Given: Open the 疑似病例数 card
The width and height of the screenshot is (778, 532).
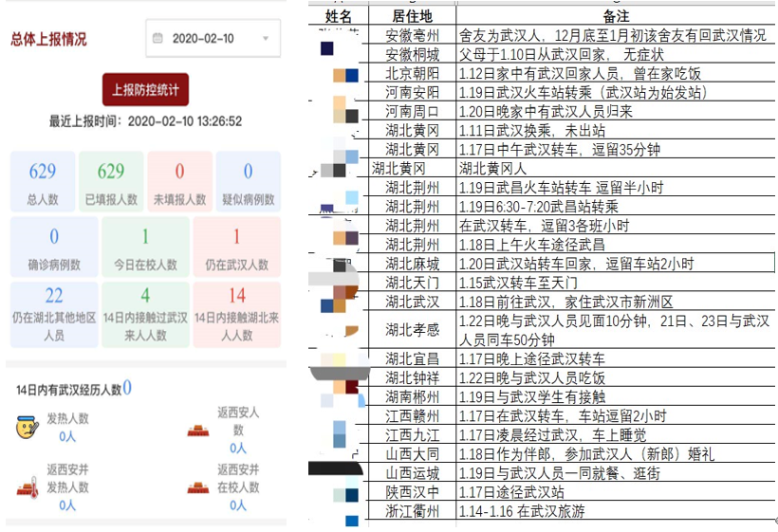Looking at the screenshot, I should tap(248, 183).
